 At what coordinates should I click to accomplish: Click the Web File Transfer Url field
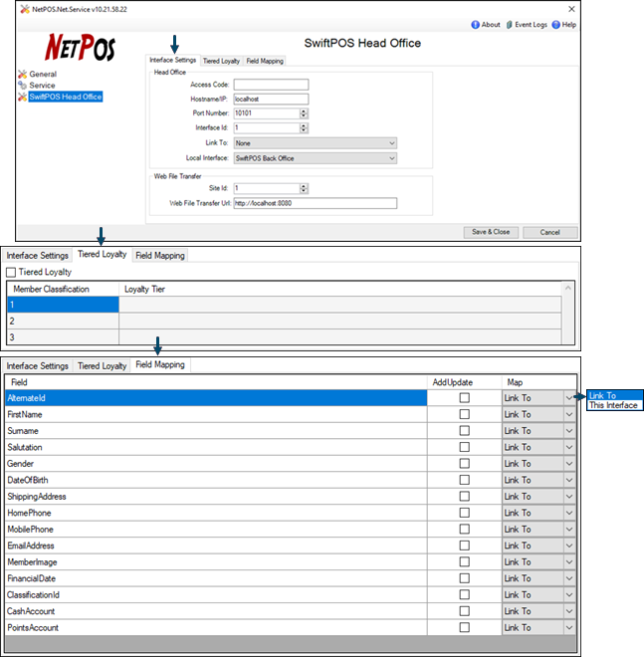coord(316,203)
